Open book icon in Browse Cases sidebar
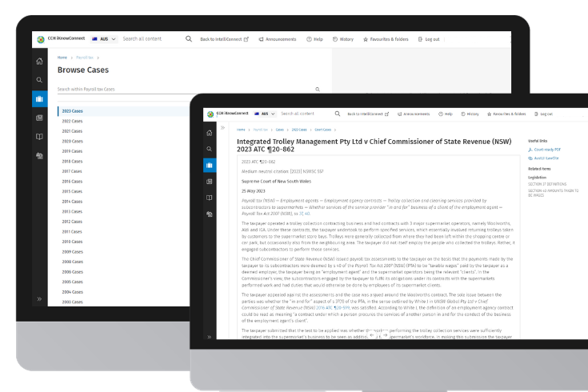 pos(38,137)
